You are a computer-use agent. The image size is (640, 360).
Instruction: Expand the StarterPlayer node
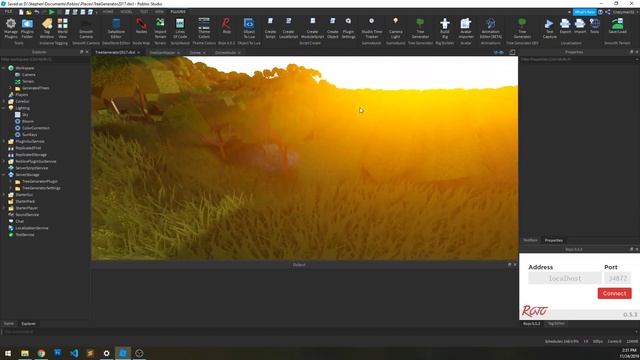click(x=4, y=208)
